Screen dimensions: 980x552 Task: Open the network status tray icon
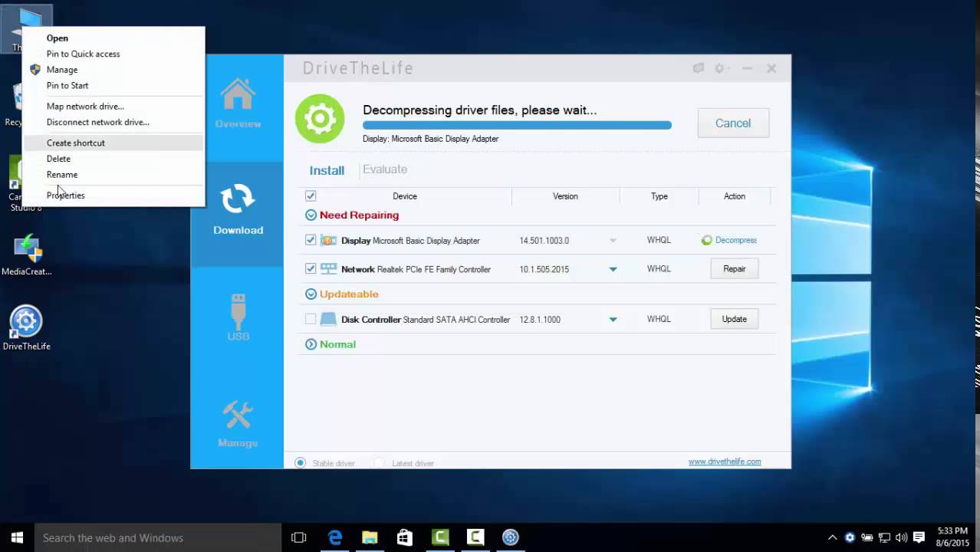[884, 537]
